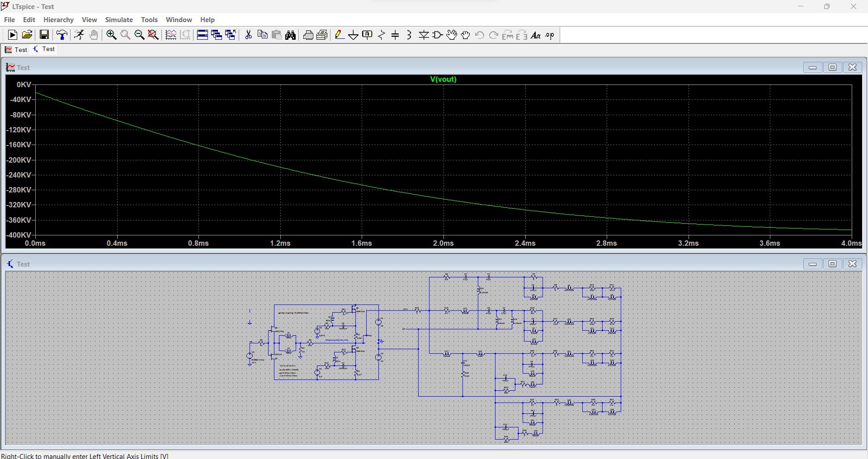
Task: Cascade the windows using the cascade icon
Action: tap(217, 35)
